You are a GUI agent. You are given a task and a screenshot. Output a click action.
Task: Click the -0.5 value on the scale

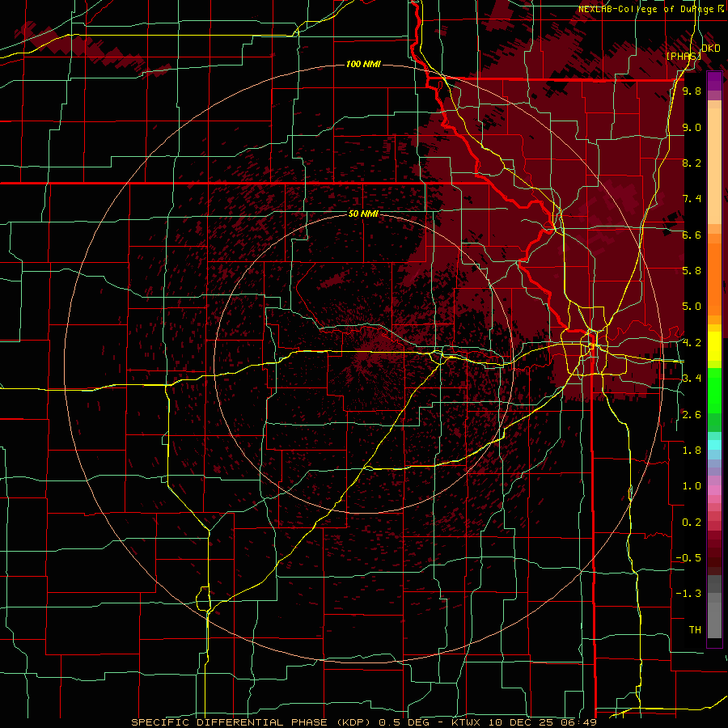(x=688, y=558)
